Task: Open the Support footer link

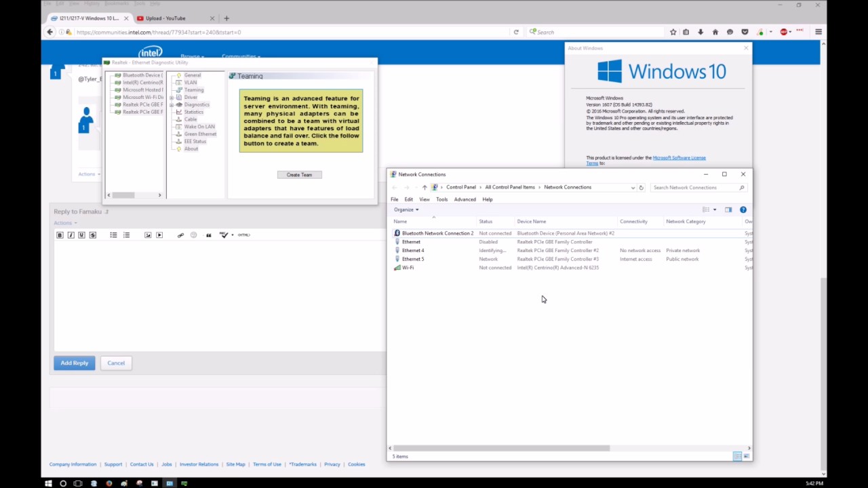Action: (x=113, y=464)
